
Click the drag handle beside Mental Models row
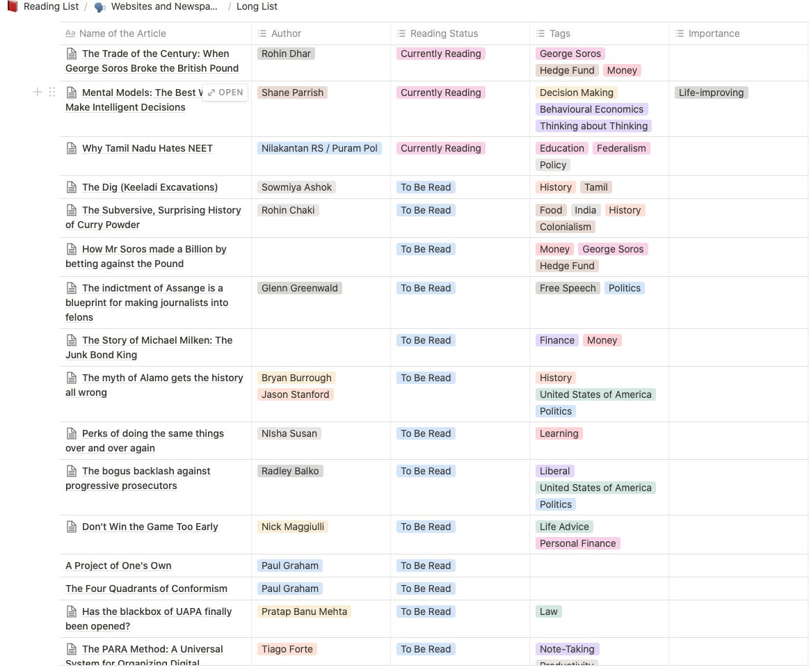[52, 92]
